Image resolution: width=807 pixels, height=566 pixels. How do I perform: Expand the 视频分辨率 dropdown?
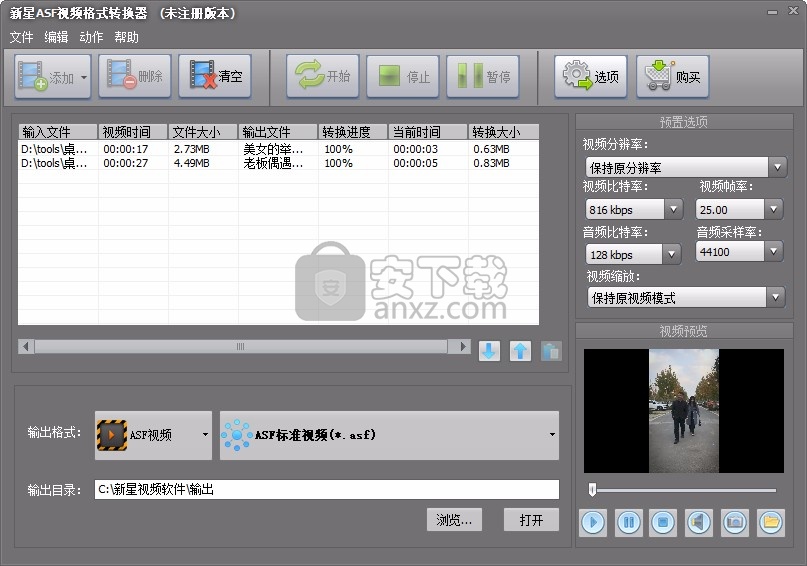777,167
